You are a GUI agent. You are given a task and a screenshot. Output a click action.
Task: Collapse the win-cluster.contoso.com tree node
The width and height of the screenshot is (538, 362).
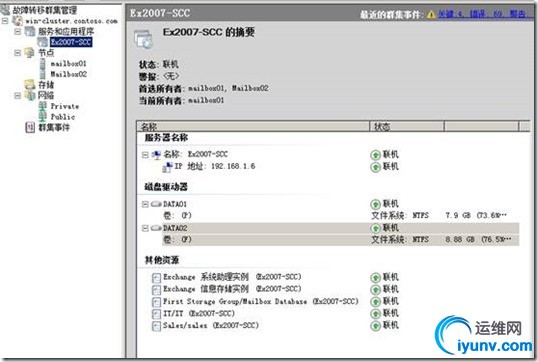click(5, 21)
